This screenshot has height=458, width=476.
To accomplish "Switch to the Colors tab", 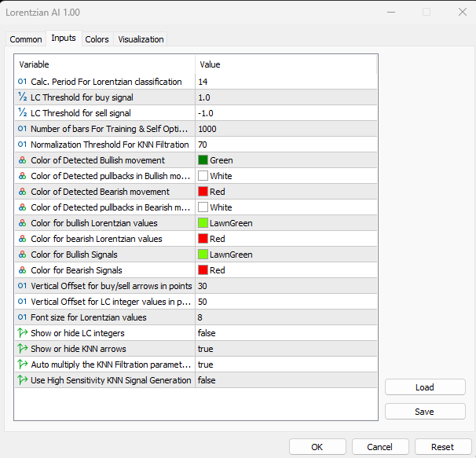I will (97, 39).
